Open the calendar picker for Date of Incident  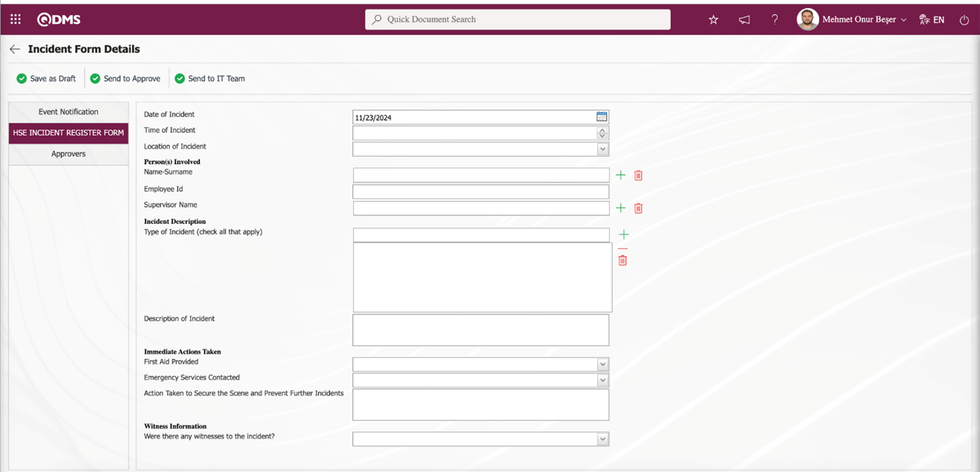[602, 117]
